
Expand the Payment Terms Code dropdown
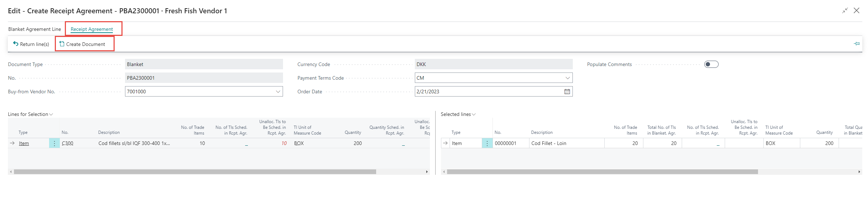click(x=567, y=78)
